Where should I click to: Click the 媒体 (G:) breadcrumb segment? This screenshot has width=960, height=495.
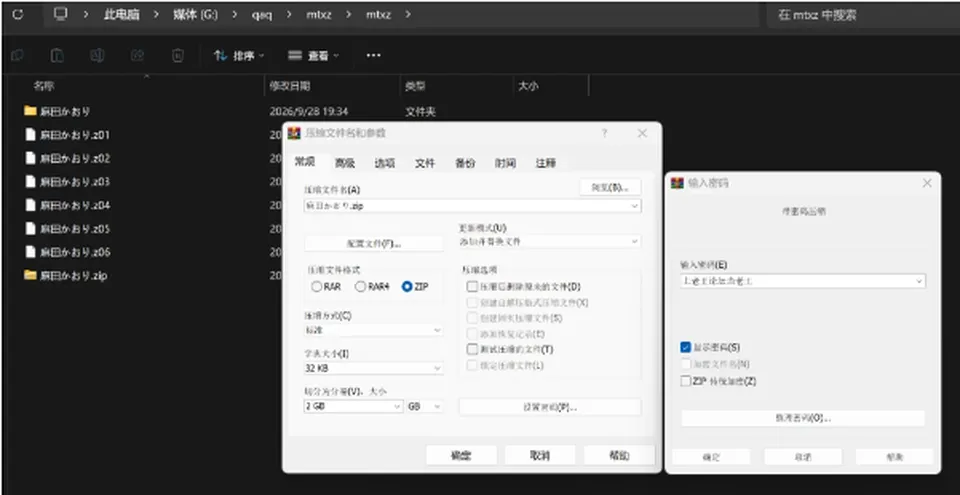(195, 15)
